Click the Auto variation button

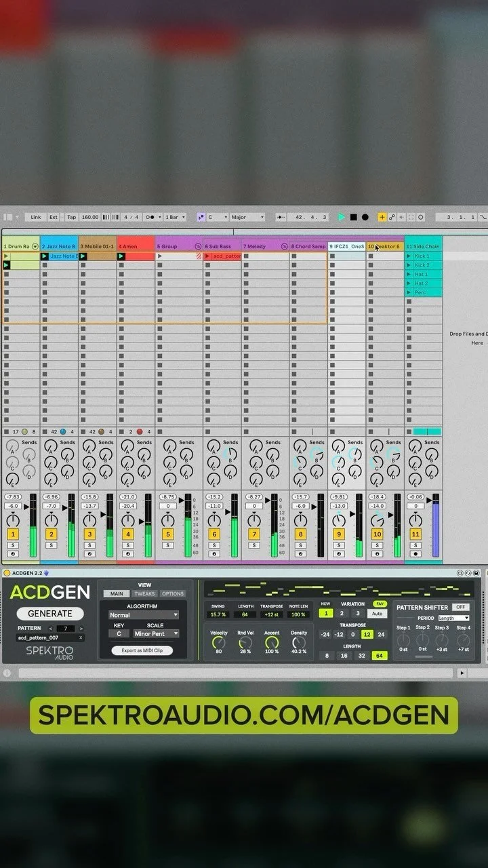378,614
